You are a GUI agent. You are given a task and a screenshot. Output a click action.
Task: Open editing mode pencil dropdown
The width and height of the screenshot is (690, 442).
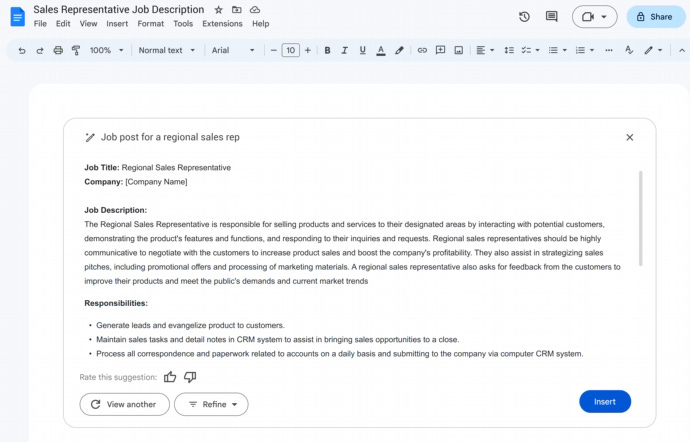[x=653, y=50]
